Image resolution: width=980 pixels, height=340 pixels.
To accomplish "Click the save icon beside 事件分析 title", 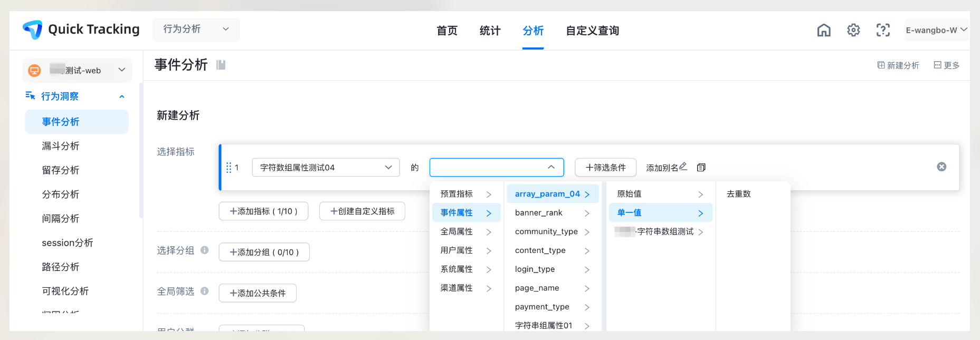I will [x=221, y=65].
